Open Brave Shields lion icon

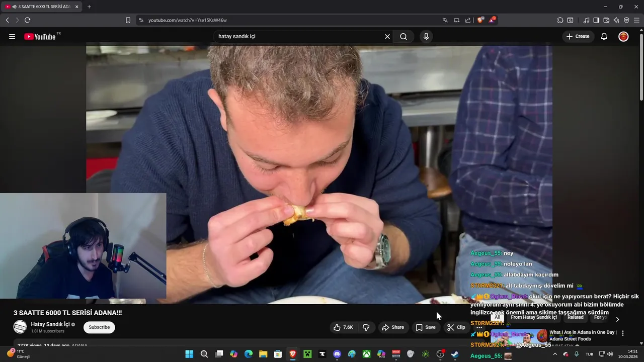point(480,20)
